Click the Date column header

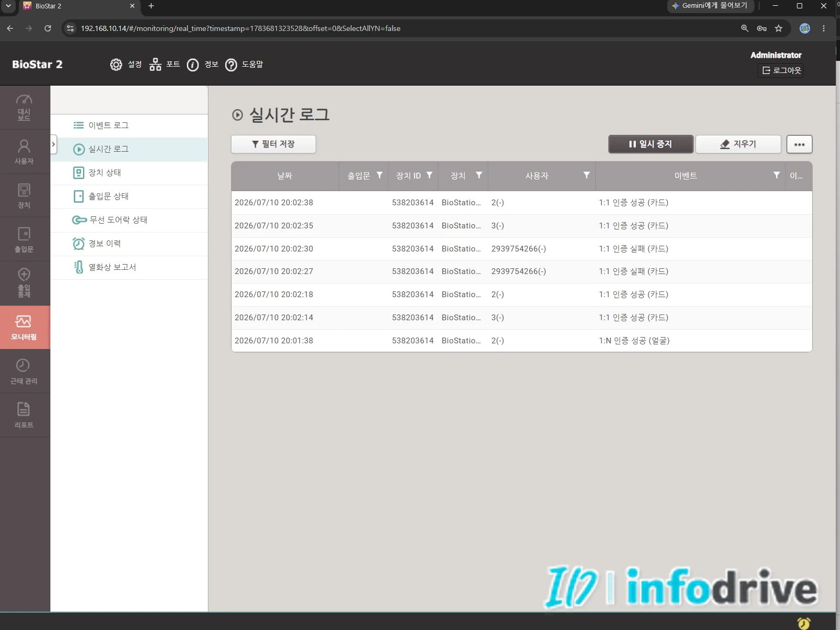pyautogui.click(x=285, y=176)
